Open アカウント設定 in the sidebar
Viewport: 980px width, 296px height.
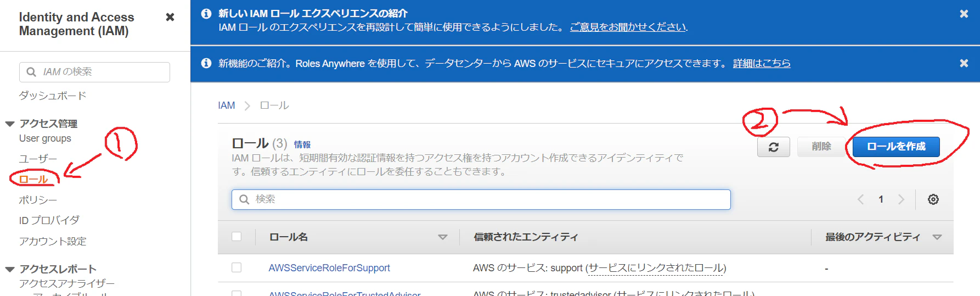tap(53, 241)
